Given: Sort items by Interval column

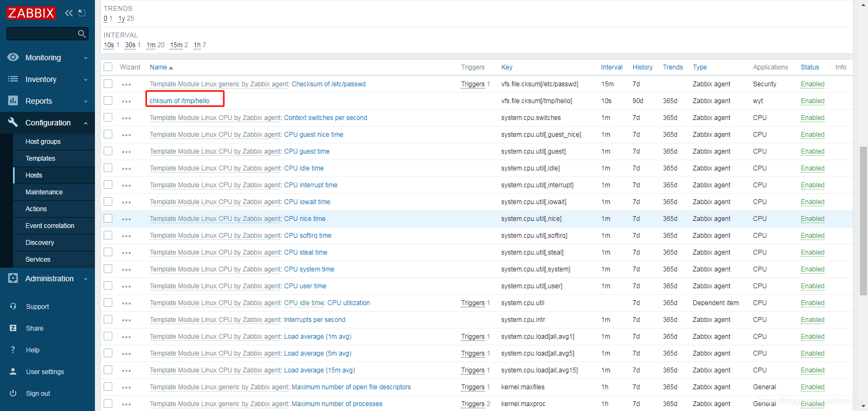Looking at the screenshot, I should point(611,67).
